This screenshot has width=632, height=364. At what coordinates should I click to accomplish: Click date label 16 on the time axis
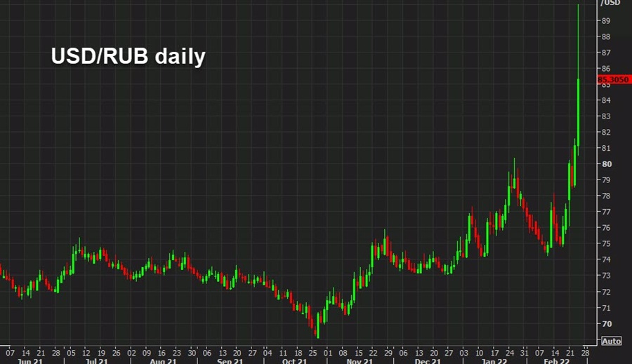click(x=162, y=353)
